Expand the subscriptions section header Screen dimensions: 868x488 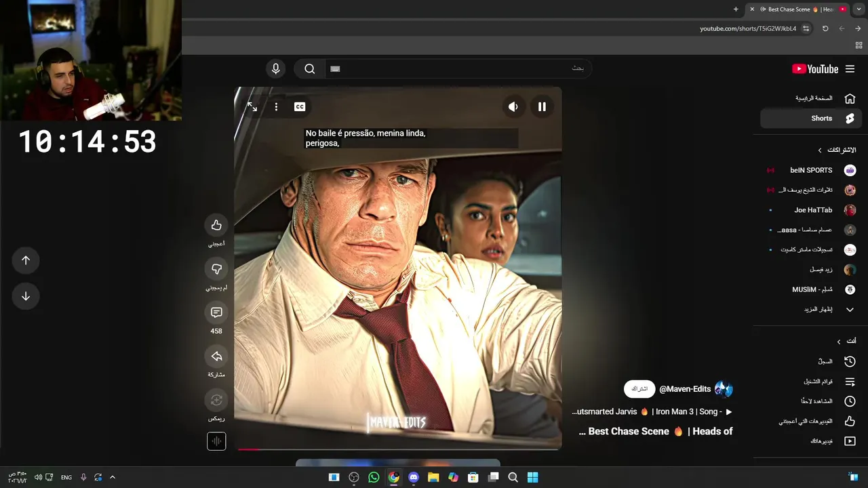(837, 150)
